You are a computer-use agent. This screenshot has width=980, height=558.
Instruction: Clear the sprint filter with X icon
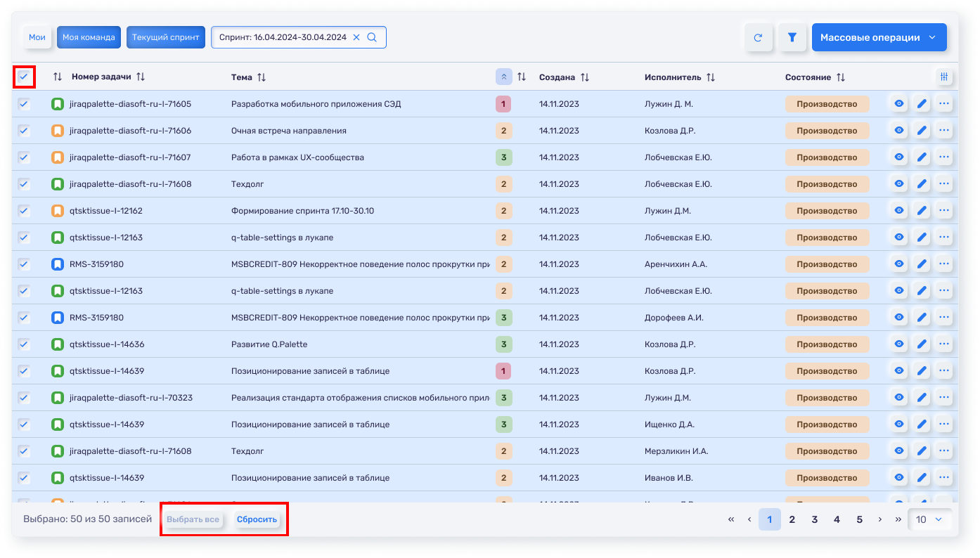(x=356, y=37)
